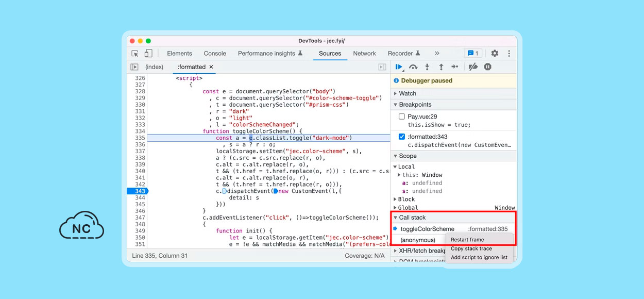Click line number 326 in the gutter

(x=140, y=78)
